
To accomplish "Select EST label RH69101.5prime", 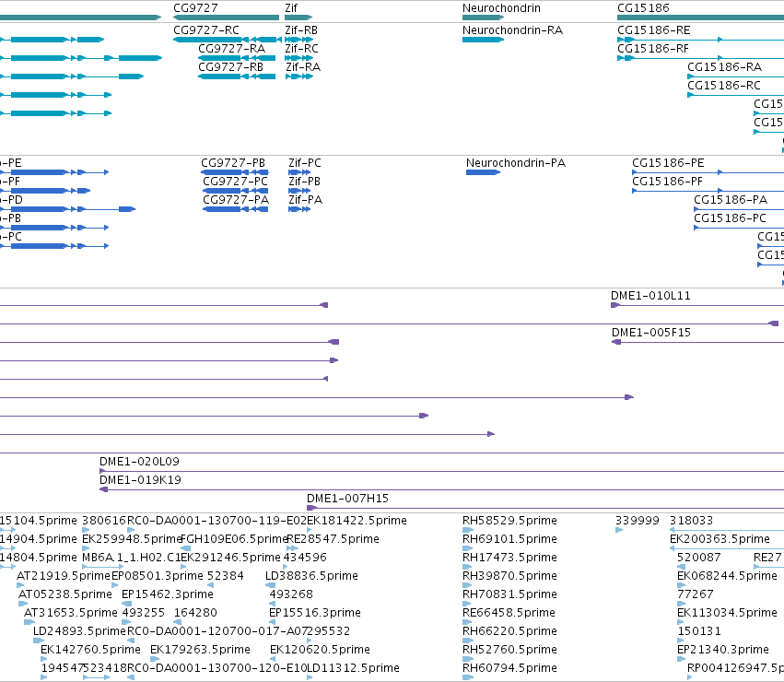I will point(509,539).
